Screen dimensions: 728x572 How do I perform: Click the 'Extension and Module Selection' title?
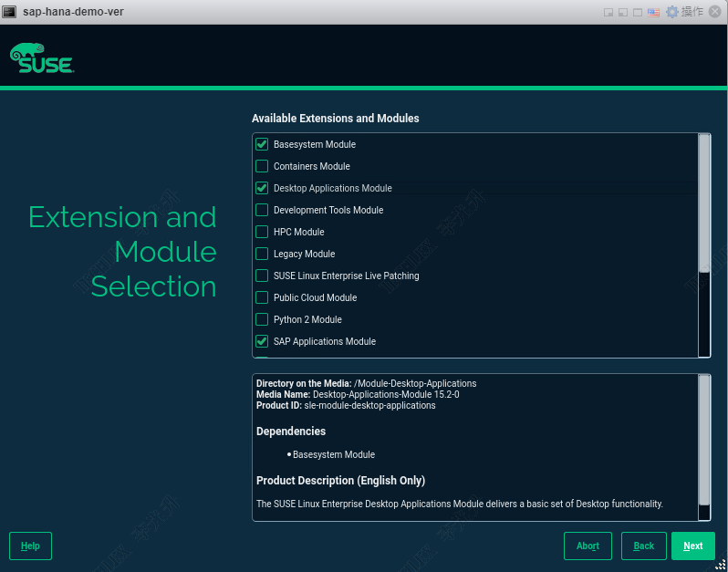(x=122, y=252)
